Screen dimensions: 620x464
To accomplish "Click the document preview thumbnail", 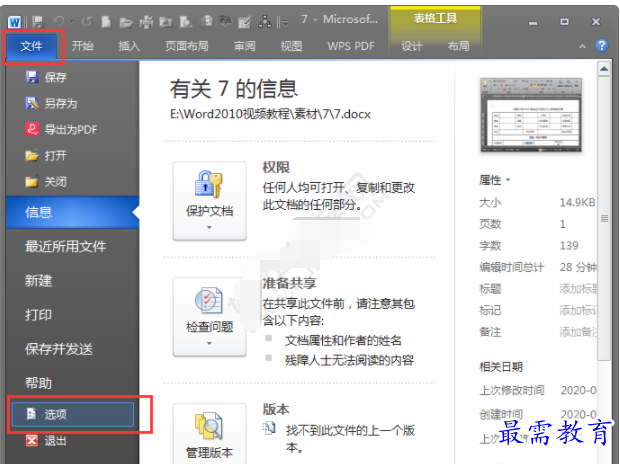I will [x=531, y=115].
